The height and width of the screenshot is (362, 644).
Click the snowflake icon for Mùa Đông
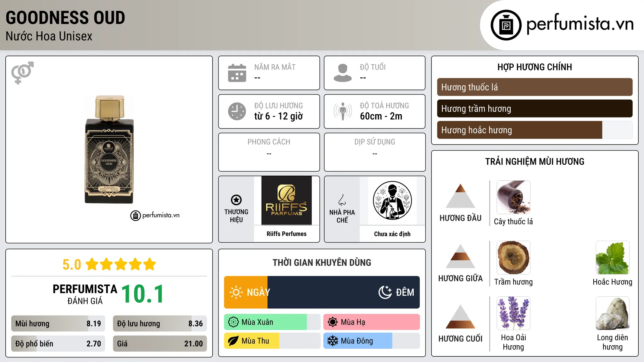click(333, 341)
